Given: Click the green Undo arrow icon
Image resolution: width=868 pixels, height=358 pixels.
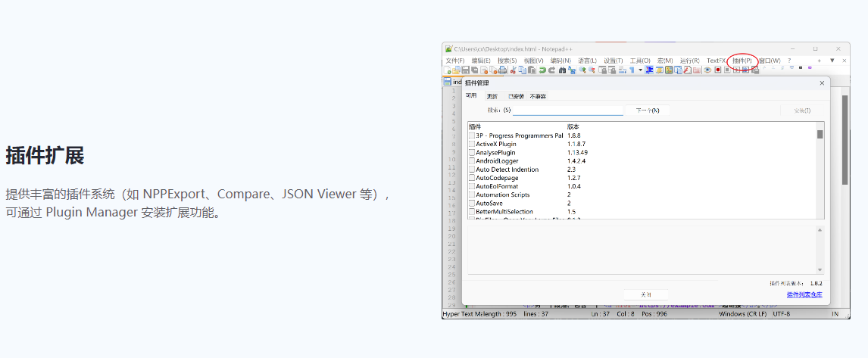Looking at the screenshot, I should coord(542,70).
